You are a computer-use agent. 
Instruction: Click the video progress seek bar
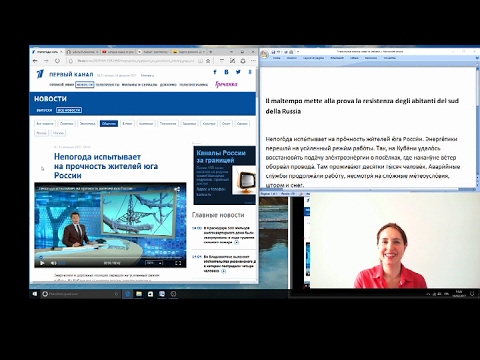click(x=110, y=257)
